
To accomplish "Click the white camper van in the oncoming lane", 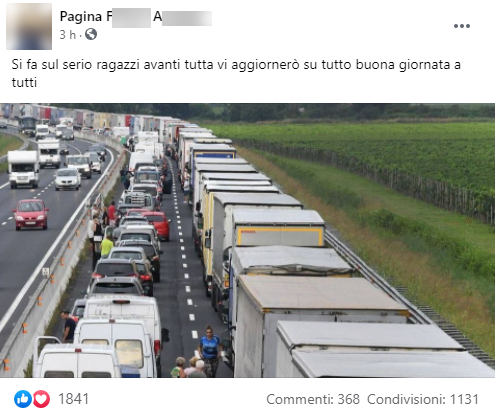I will pos(23,169).
